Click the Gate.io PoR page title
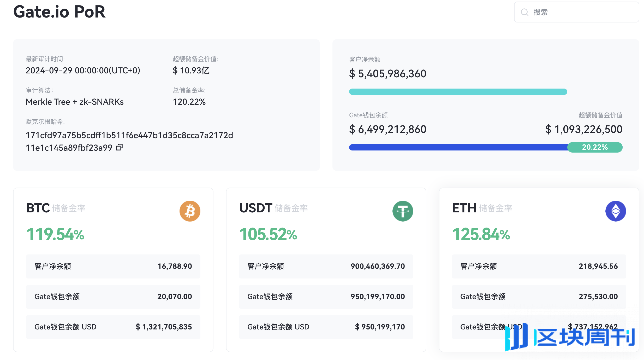Image resolution: width=644 pixels, height=360 pixels. (59, 12)
